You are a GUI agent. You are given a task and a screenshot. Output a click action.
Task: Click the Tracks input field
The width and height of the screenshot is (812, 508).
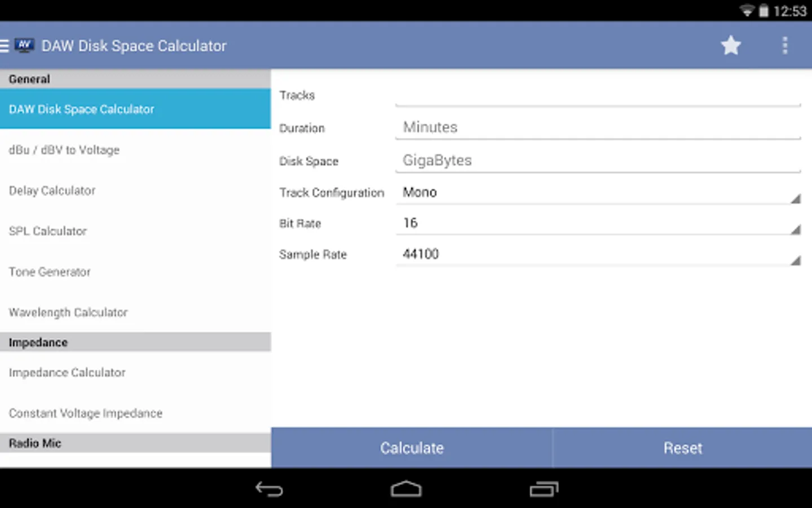coord(598,95)
